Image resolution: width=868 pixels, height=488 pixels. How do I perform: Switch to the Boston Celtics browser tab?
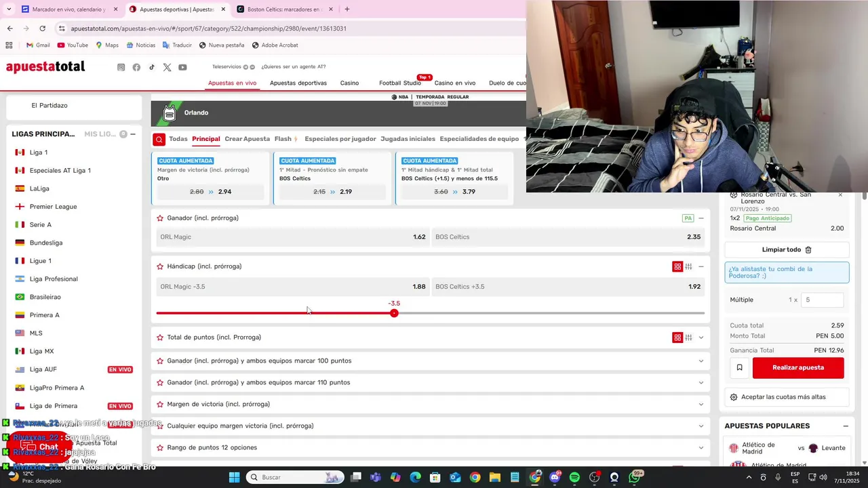click(283, 9)
